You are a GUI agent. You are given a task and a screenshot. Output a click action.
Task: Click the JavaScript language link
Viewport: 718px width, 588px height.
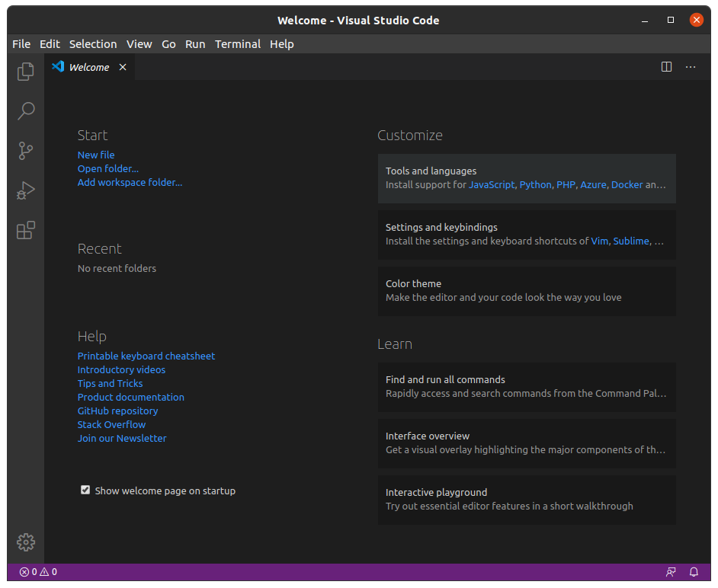[x=492, y=185]
